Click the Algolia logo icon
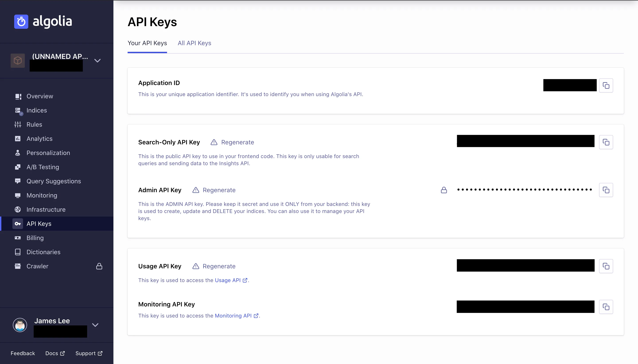Viewport: 638px width, 364px height. pyautogui.click(x=21, y=22)
